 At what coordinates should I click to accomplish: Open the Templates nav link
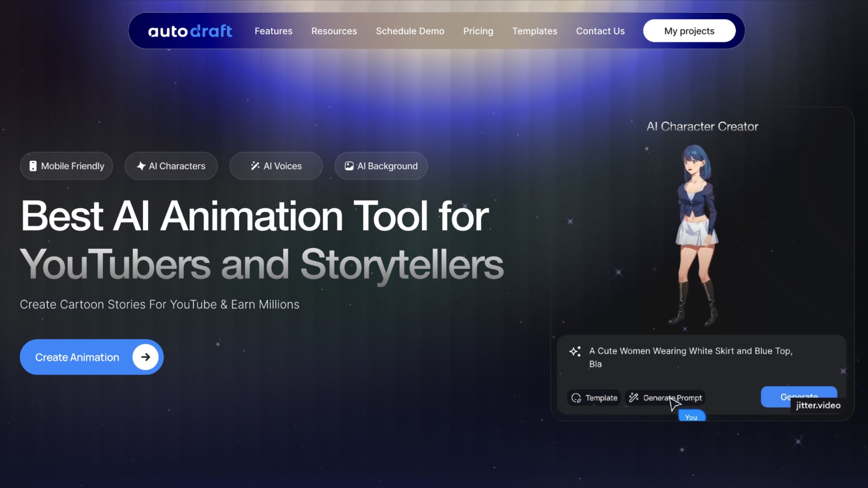tap(534, 31)
